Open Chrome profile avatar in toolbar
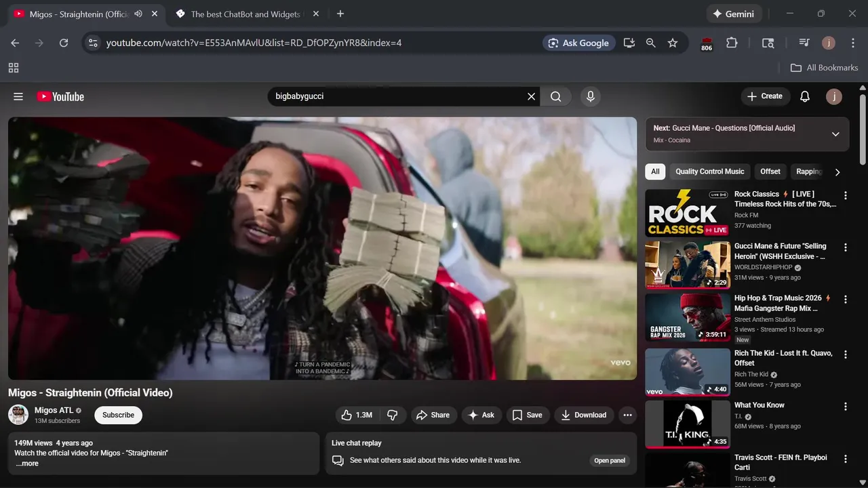 tap(829, 43)
